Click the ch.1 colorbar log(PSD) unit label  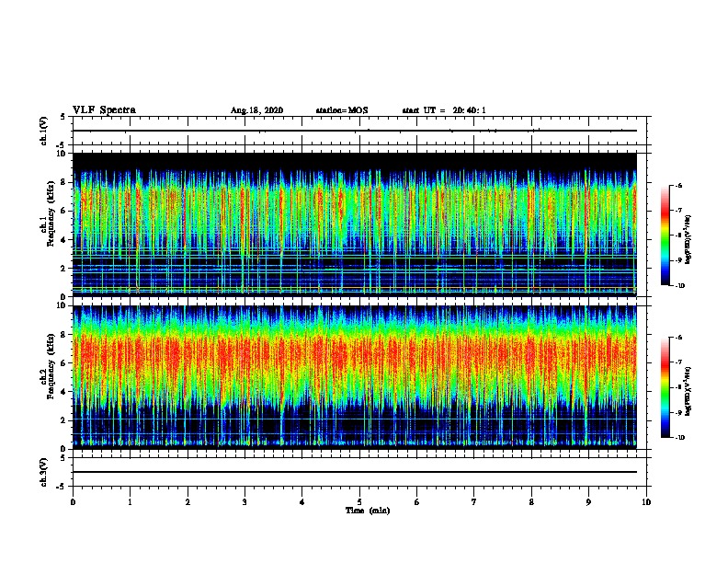(x=688, y=239)
